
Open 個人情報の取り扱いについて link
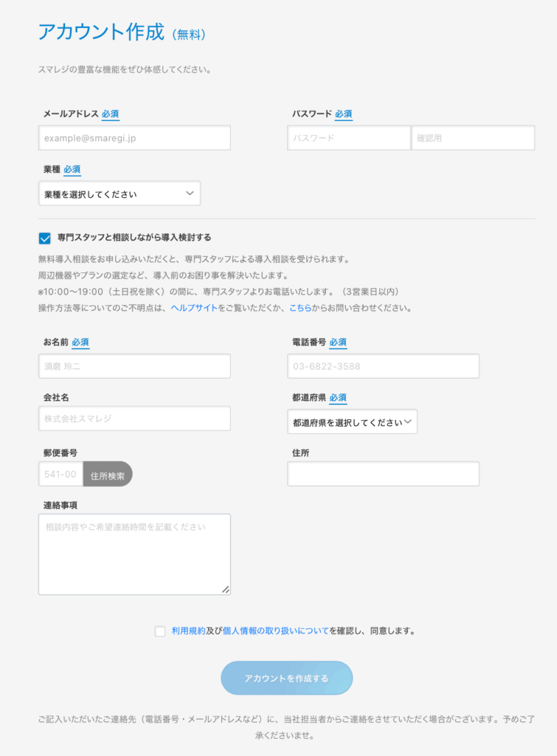coord(276,630)
